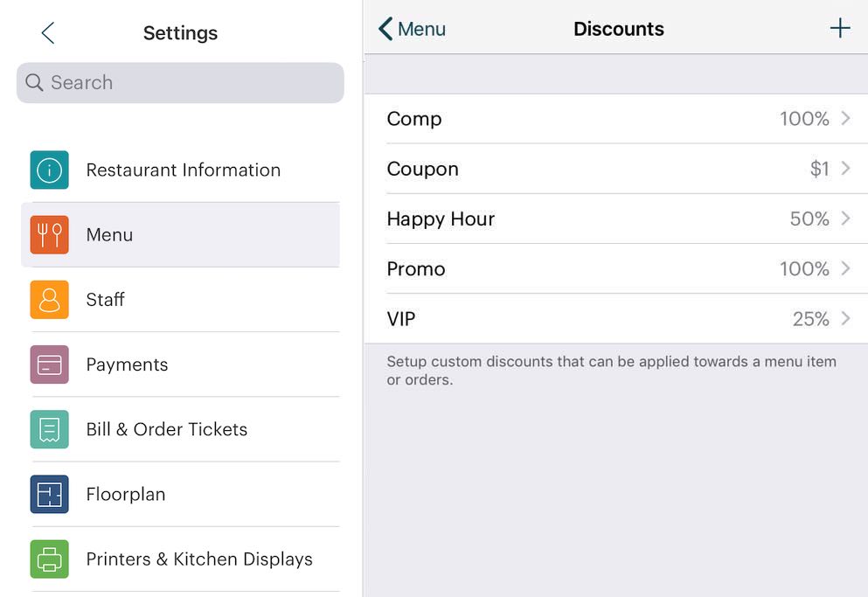This screenshot has height=597, width=868.
Task: Add a new discount with the plus button
Action: (839, 27)
